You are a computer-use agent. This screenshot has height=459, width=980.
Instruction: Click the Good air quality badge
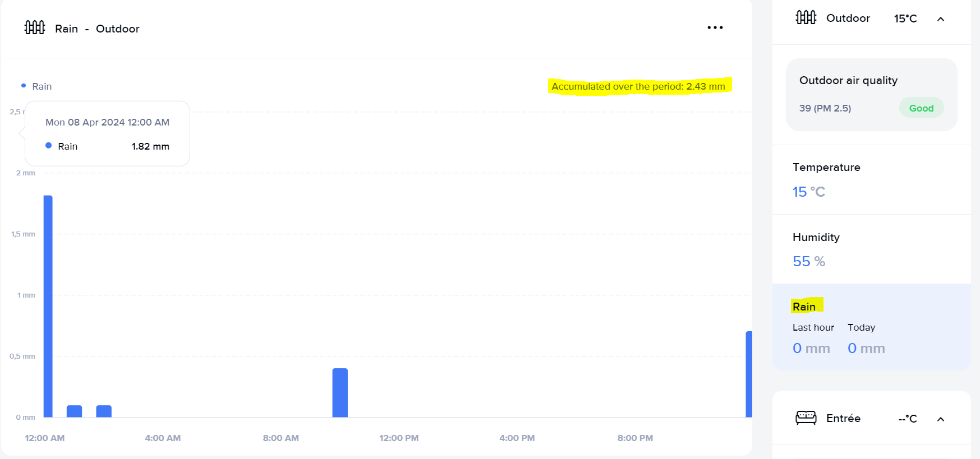coord(921,108)
